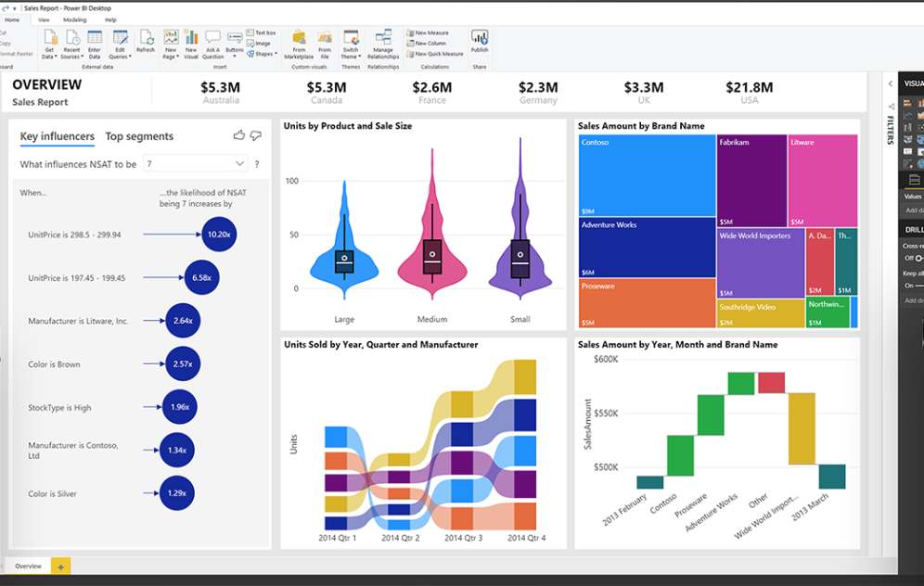Click 'Color is Brown' influencer row
Viewport: 924px width, 586px height.
pyautogui.click(x=112, y=364)
